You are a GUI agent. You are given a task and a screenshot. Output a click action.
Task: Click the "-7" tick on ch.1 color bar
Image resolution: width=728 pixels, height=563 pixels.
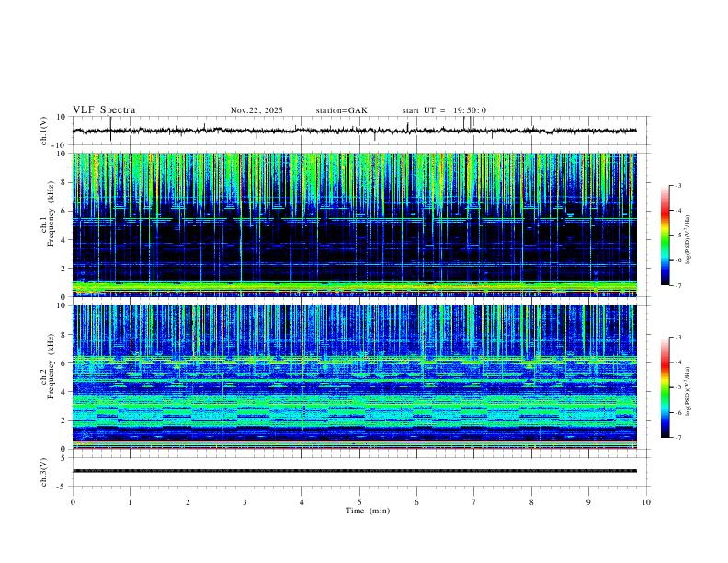pos(677,286)
